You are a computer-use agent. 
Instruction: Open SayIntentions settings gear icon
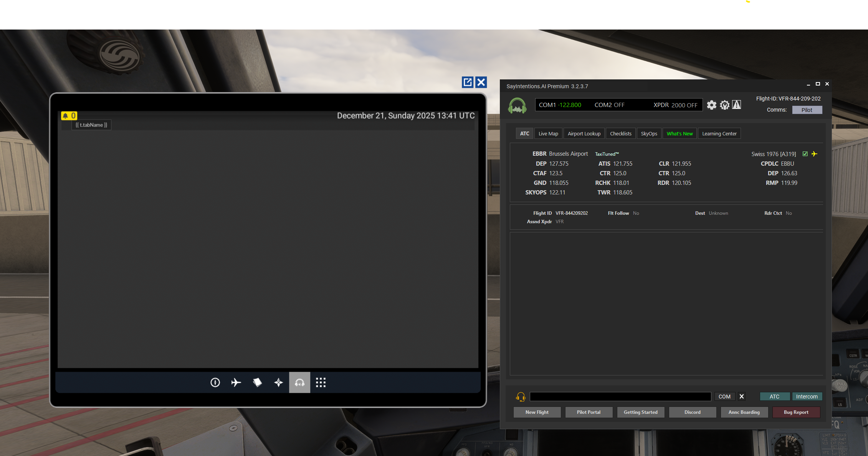[711, 105]
